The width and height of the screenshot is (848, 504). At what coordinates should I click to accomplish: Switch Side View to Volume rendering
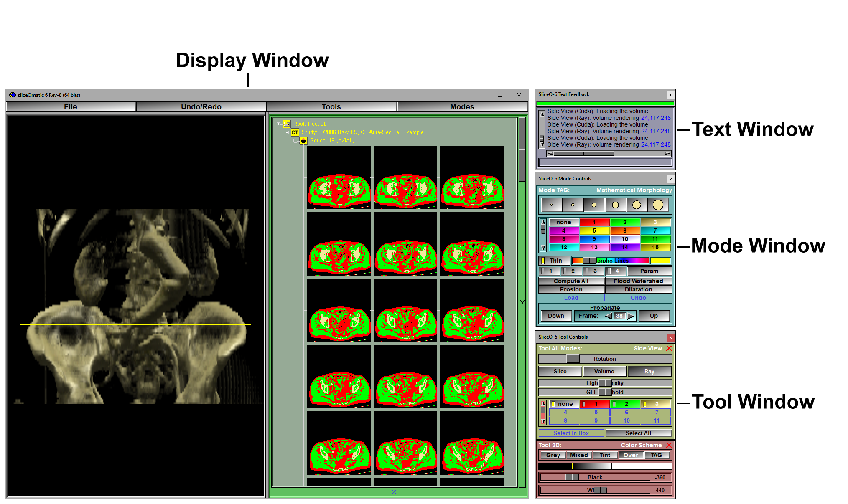[x=604, y=371]
